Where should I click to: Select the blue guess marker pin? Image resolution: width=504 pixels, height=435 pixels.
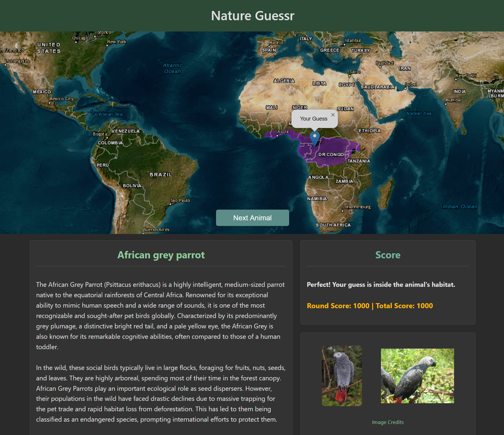(314, 139)
